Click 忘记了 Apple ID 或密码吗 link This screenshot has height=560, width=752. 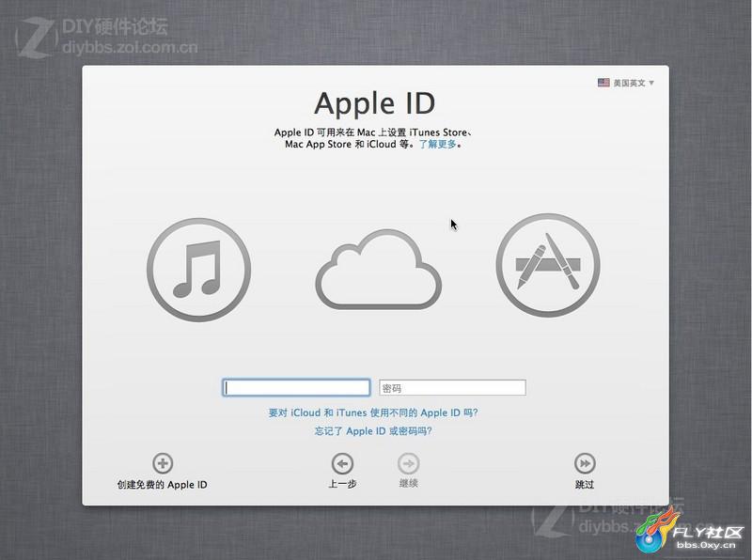373,431
